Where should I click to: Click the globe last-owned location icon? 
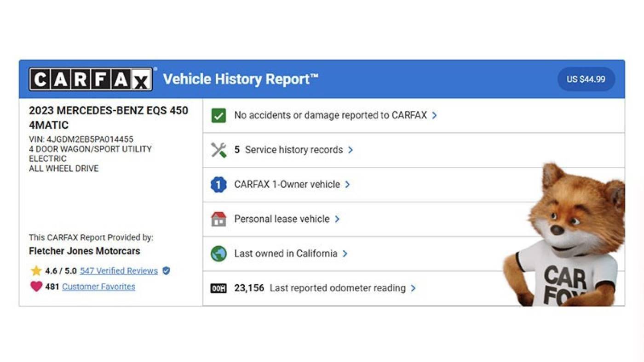click(218, 254)
